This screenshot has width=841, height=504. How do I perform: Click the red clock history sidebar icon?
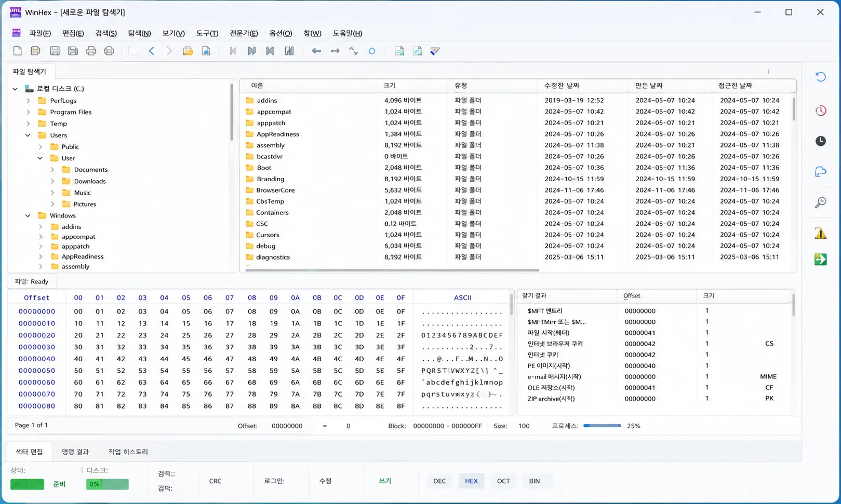[x=821, y=111]
